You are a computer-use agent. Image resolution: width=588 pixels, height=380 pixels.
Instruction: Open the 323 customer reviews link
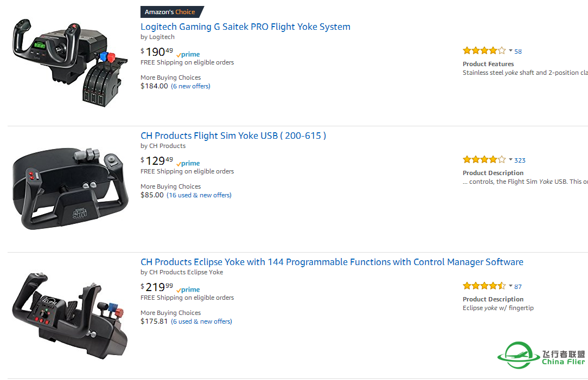tap(520, 160)
